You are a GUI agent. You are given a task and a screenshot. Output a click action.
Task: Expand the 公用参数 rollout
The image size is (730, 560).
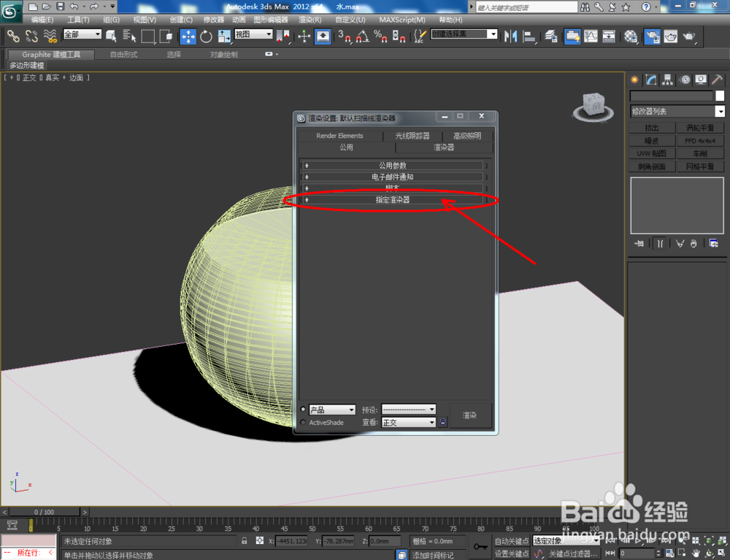click(393, 165)
